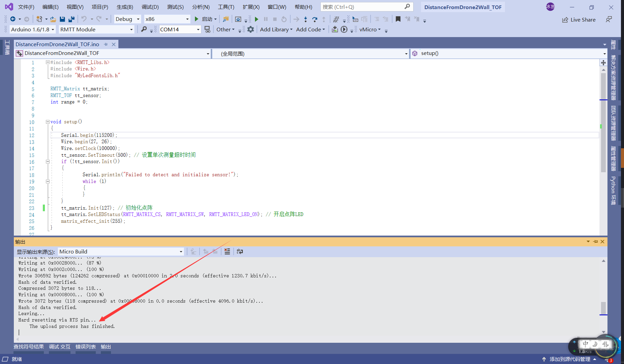The width and height of the screenshot is (624, 364).
Task: Collapse the while loop block at line 19
Action: tap(48, 181)
